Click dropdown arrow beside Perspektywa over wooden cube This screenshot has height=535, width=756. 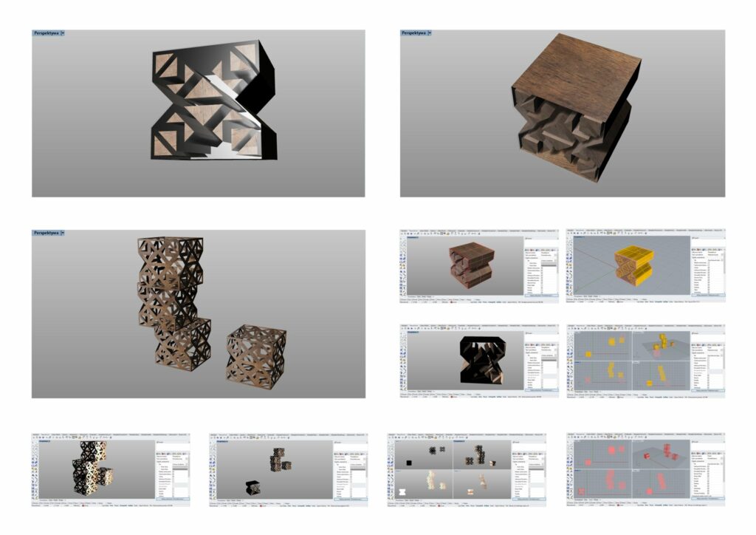coord(430,33)
